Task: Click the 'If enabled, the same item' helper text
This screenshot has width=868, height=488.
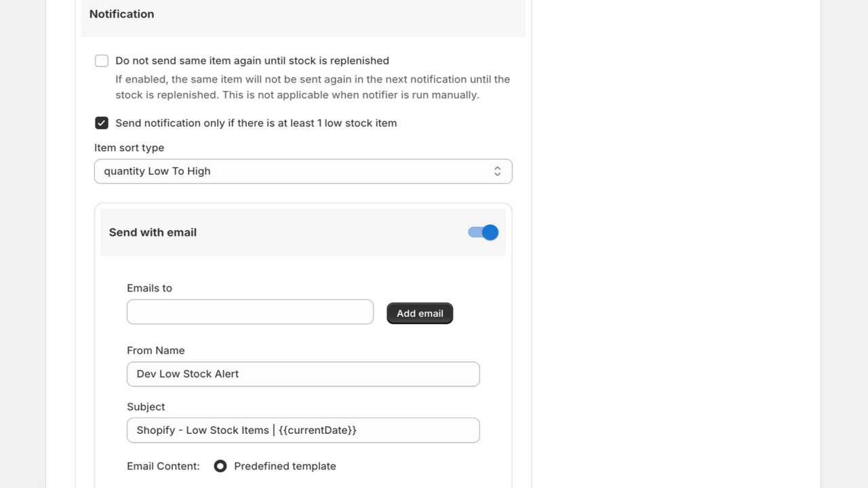Action: [313, 87]
